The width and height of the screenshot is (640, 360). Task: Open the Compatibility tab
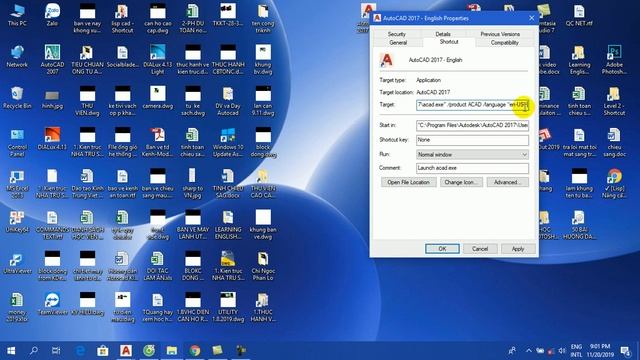click(x=504, y=42)
